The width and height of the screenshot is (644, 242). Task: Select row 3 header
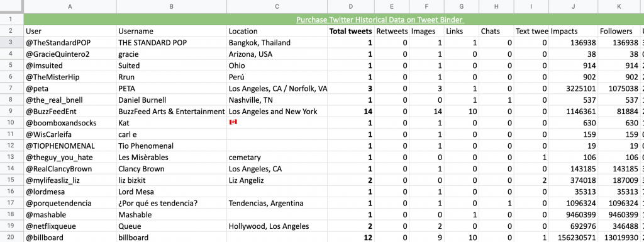[x=11, y=43]
